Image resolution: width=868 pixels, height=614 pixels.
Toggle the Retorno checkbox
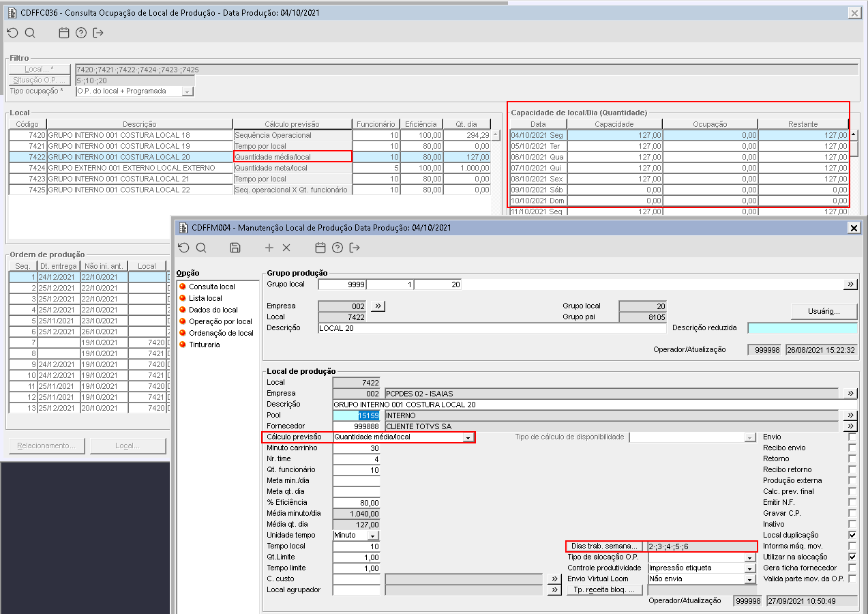tap(852, 458)
